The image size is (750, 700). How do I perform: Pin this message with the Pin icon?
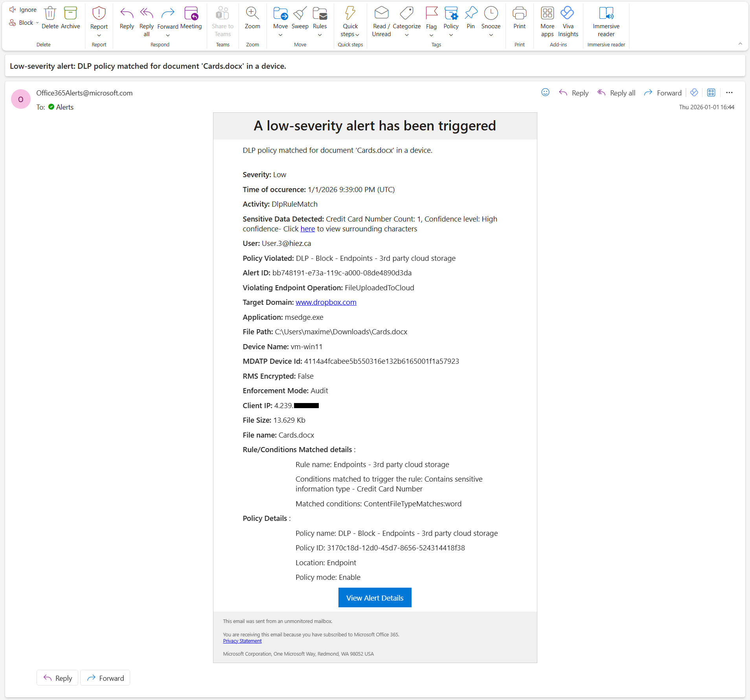tap(471, 14)
